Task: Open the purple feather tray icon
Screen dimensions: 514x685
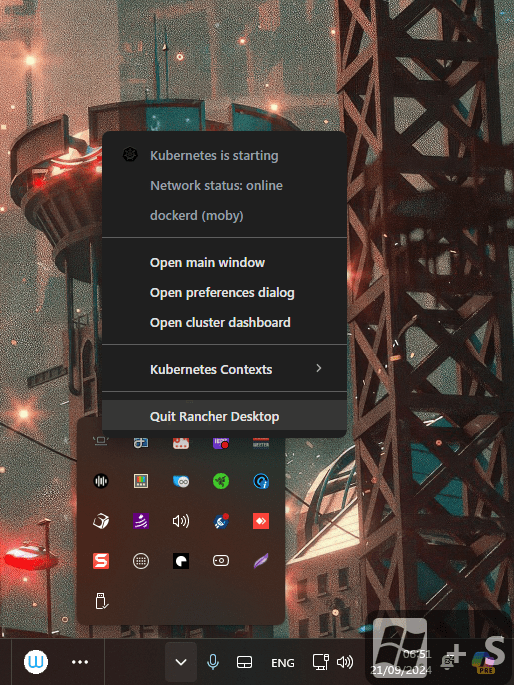Action: point(261,560)
